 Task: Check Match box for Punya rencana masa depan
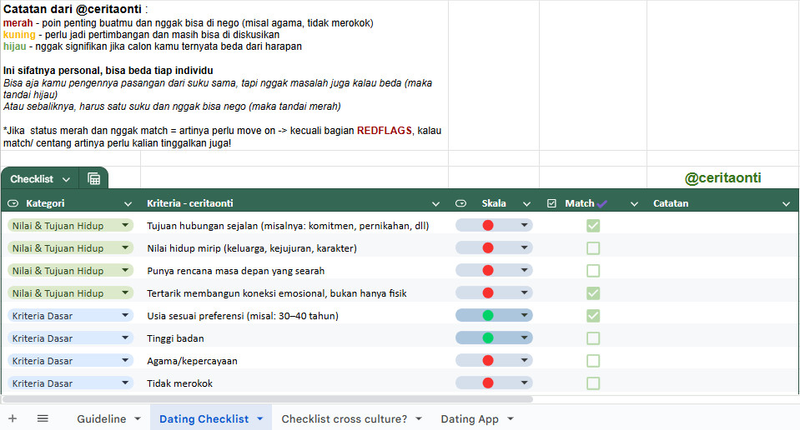[593, 270]
